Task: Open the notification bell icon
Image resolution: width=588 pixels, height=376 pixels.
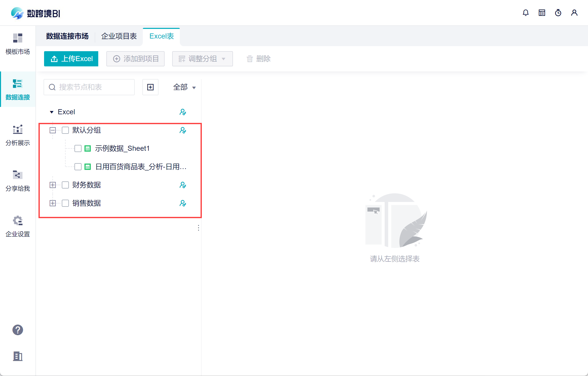Action: point(525,13)
